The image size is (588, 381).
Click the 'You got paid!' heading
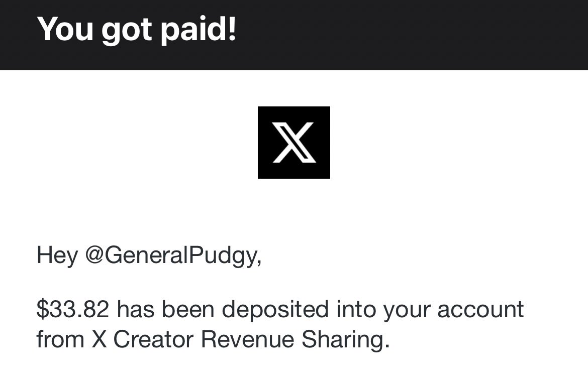coord(137,30)
